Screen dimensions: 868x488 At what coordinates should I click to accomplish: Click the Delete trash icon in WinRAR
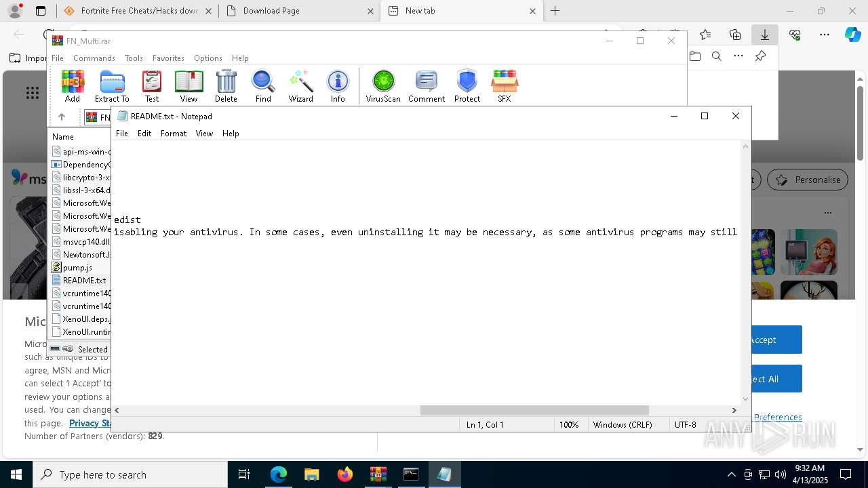[x=226, y=86]
